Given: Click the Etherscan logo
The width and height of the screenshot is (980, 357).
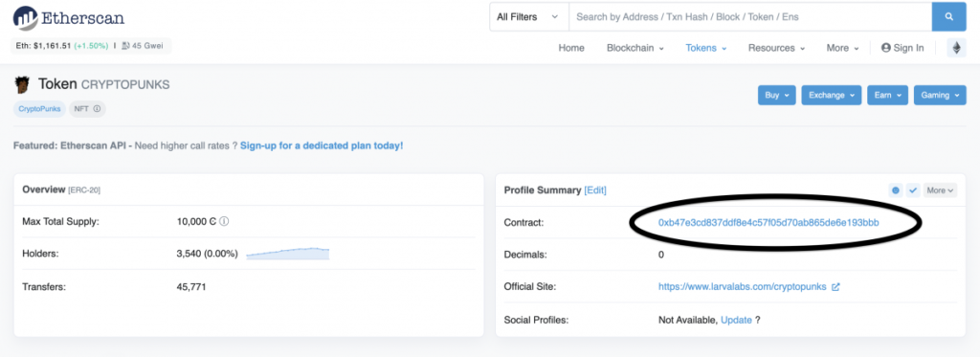Looking at the screenshot, I should pos(69,17).
